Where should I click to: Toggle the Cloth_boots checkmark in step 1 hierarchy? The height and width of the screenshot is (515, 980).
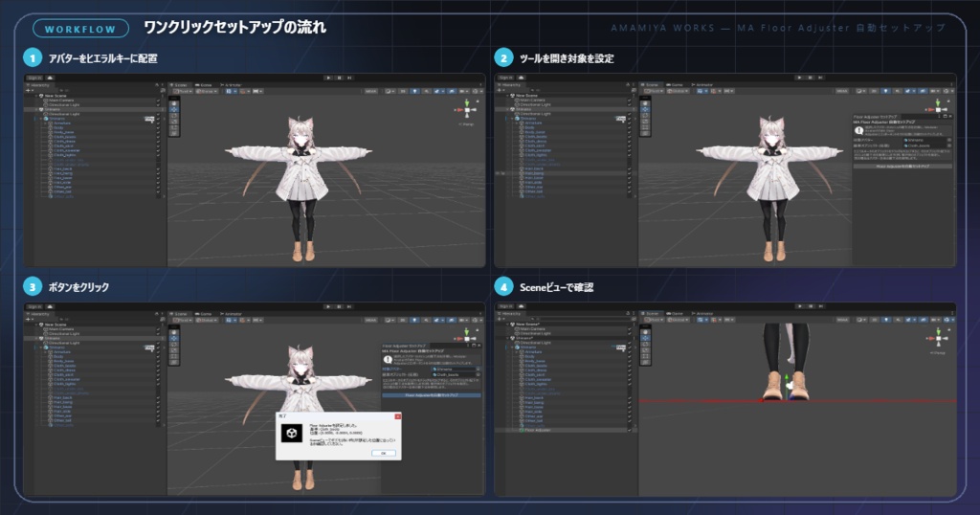coord(158,137)
